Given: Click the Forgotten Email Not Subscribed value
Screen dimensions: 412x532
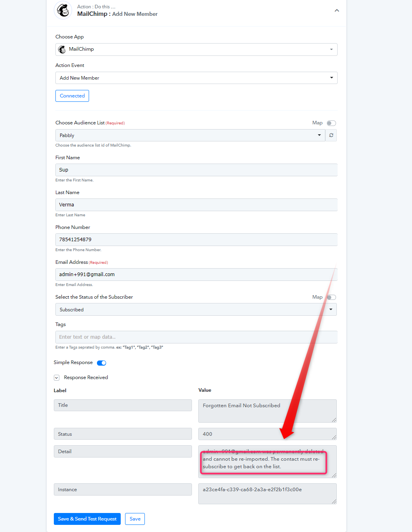Looking at the screenshot, I should click(268, 411).
